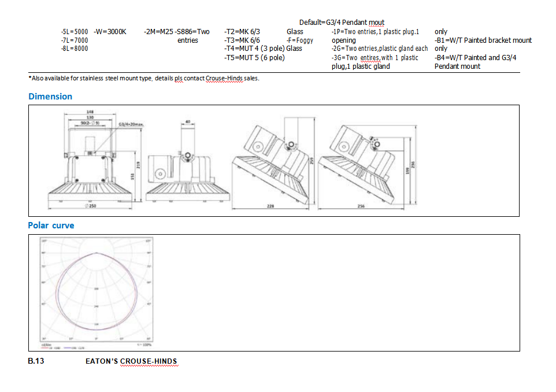
Task: Click the -8L=8000 option code
Action: click(74, 49)
